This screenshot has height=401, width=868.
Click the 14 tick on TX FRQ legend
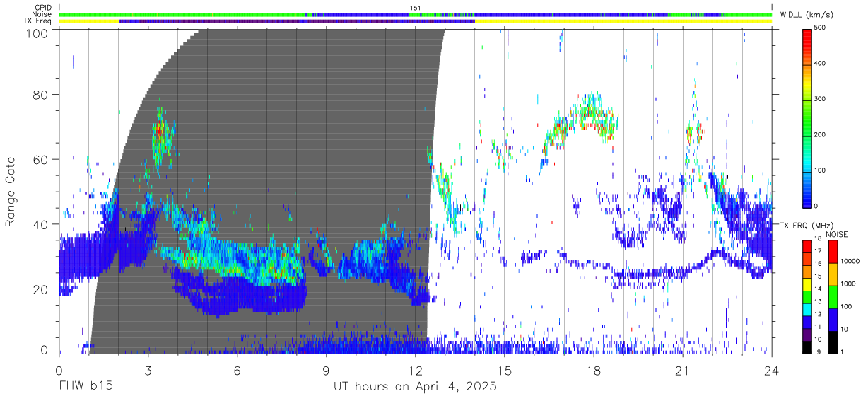(x=819, y=290)
